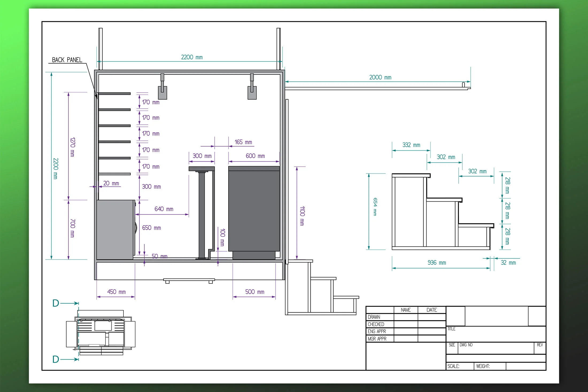Click the lower section marker letter D
The image size is (588, 392).
click(56, 359)
